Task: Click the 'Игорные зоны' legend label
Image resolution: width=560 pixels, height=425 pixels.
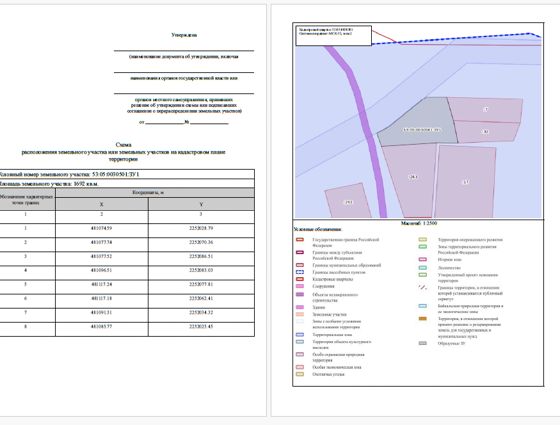Action: [450, 260]
